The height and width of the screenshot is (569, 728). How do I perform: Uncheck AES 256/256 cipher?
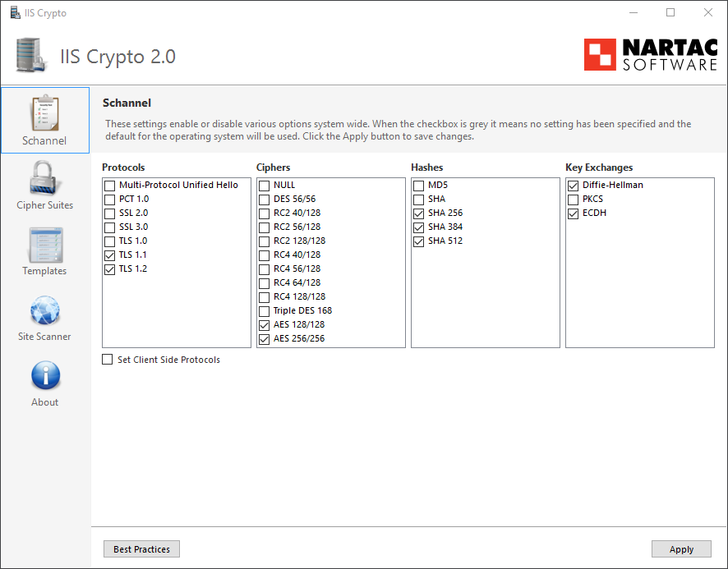pyautogui.click(x=265, y=339)
